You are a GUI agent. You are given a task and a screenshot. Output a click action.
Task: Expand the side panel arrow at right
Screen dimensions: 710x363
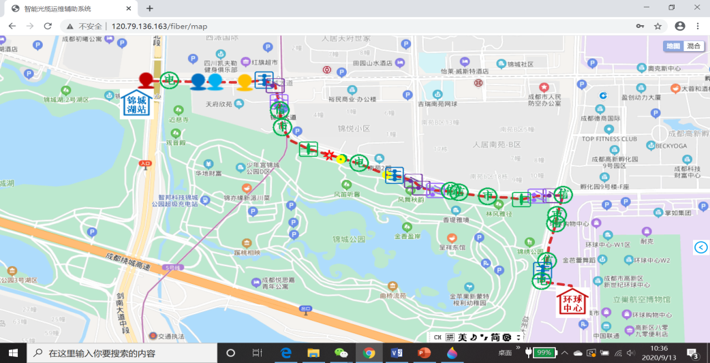pyautogui.click(x=701, y=247)
